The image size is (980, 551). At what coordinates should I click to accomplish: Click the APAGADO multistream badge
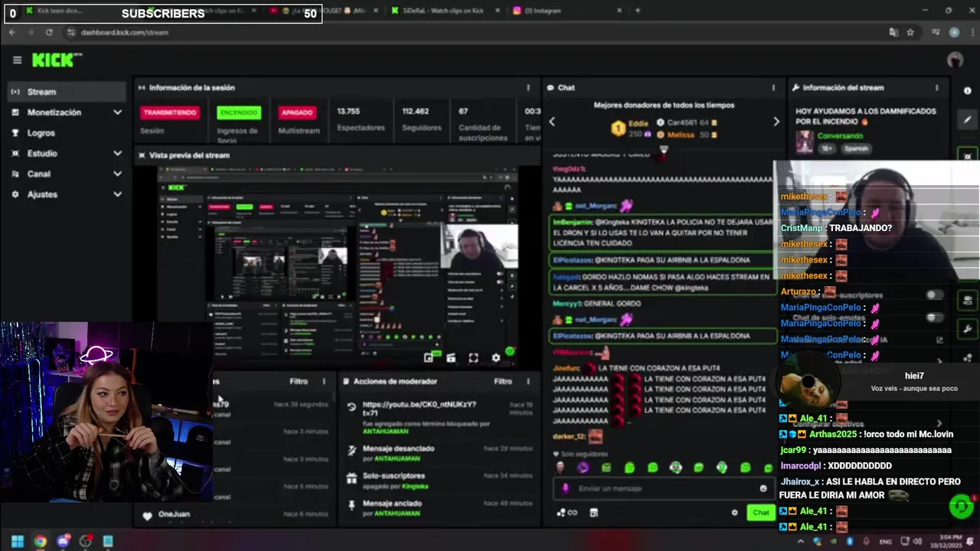pyautogui.click(x=297, y=112)
